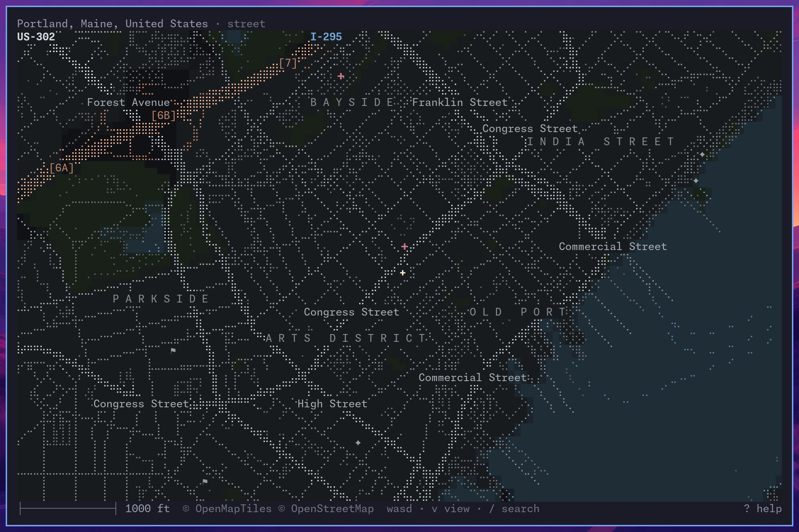
Task: Click the Commercial Street label below ARTS DISTRICT
Action: point(472,378)
